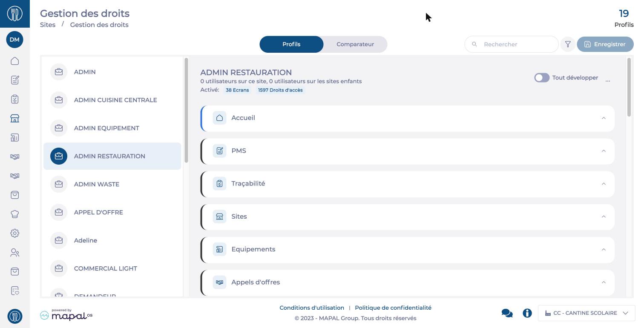Open the three-dots options menu
The width and height of the screenshot is (644, 328).
click(608, 80)
